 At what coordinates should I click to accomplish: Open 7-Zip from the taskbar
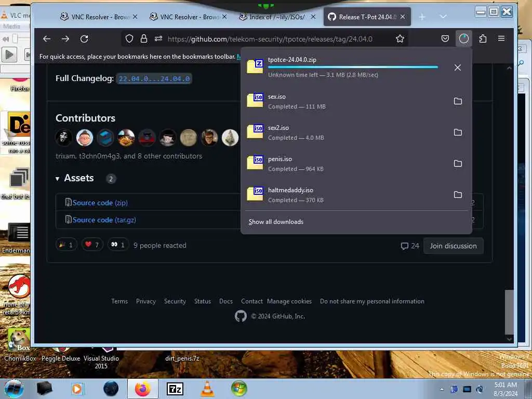175,389
